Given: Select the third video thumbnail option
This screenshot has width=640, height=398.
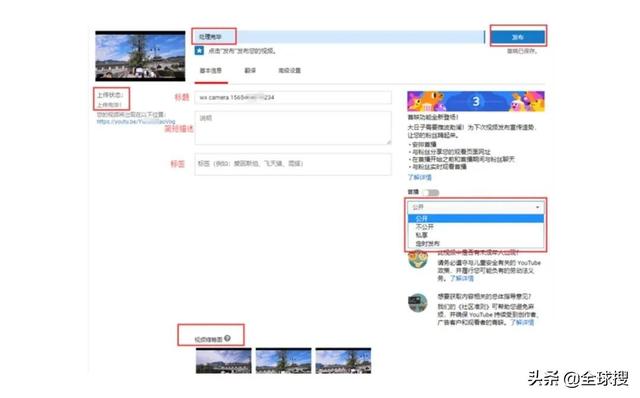Looking at the screenshot, I should (343, 360).
